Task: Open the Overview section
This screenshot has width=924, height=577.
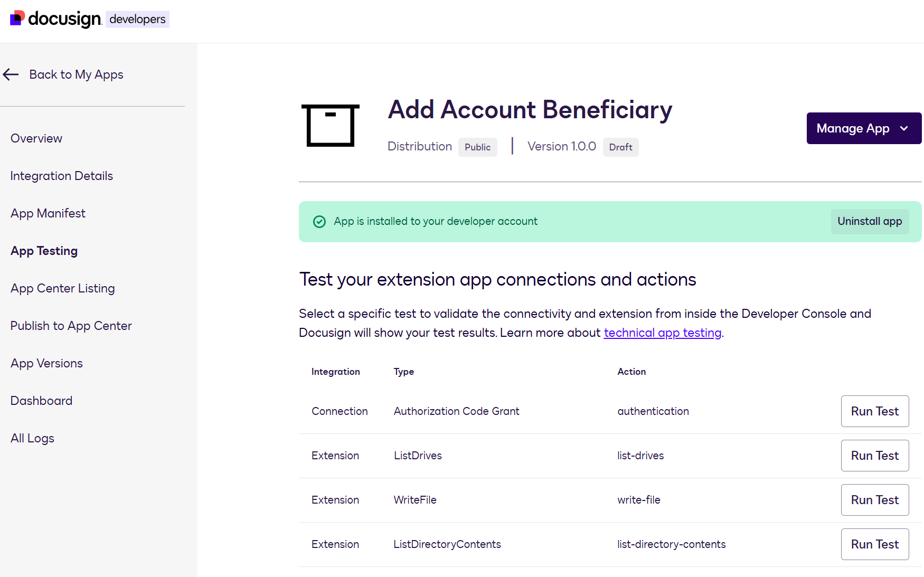Action: coord(36,138)
